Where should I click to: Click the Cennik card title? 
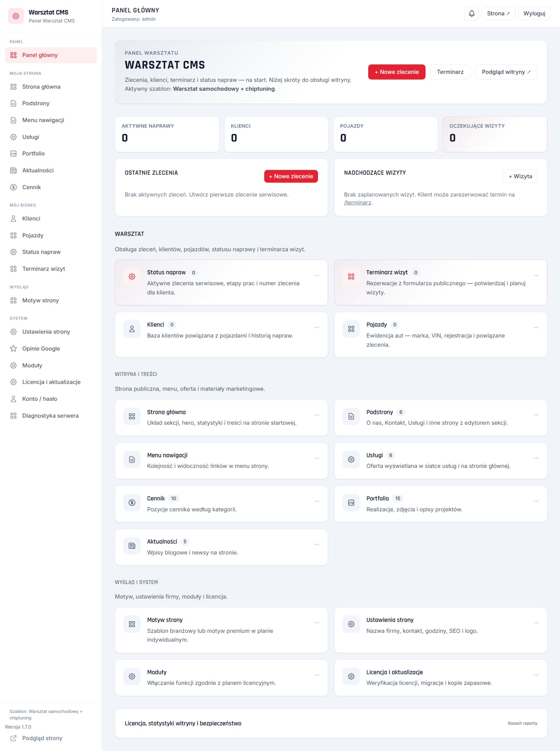(156, 498)
